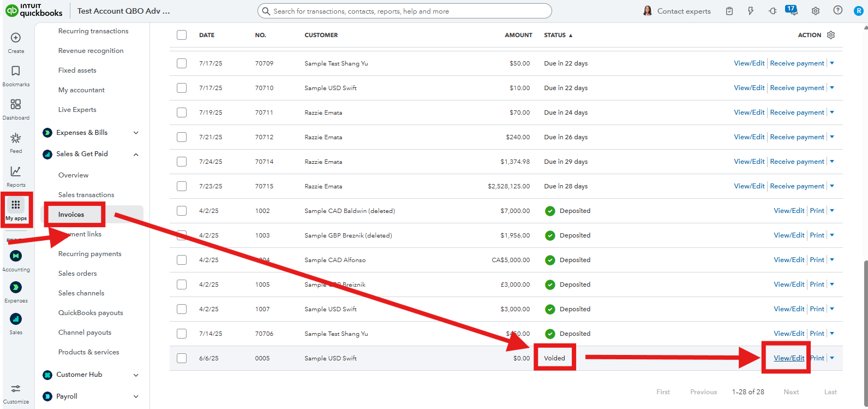Go to Previous page in pagination
Image resolution: width=868 pixels, height=409 pixels.
click(x=703, y=392)
